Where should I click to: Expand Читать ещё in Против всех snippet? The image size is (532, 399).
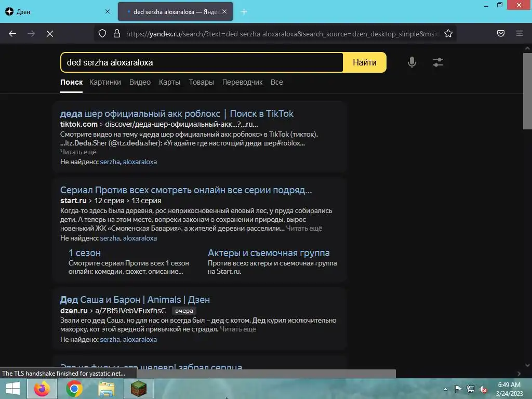tap(304, 229)
